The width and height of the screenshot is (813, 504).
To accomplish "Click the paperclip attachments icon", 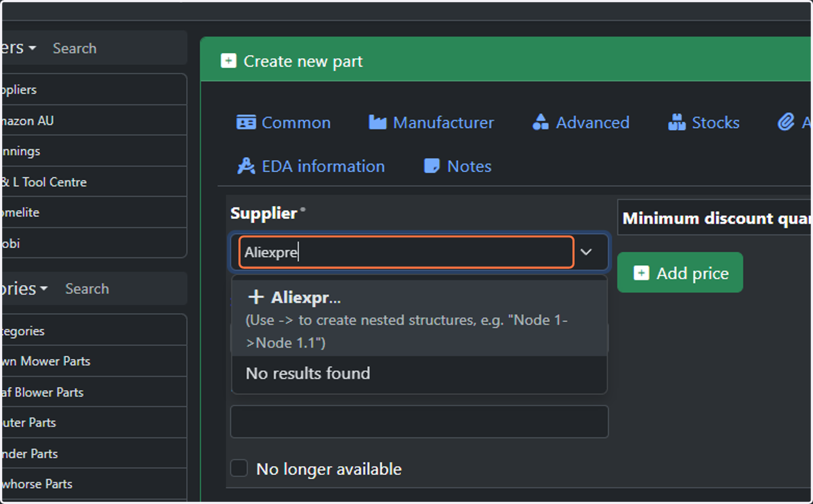I will pos(786,123).
